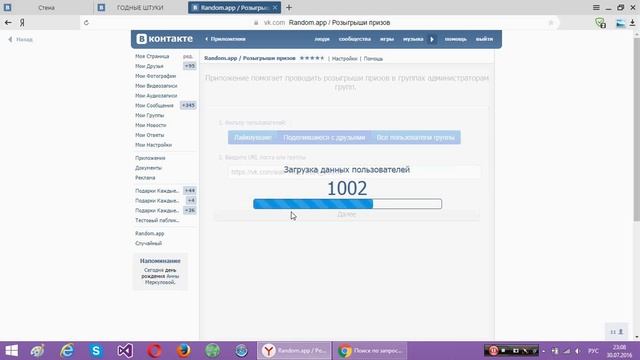Open 'Мои Ответы' in sidebar
Image resolution: width=640 pixels, height=360 pixels.
point(149,135)
